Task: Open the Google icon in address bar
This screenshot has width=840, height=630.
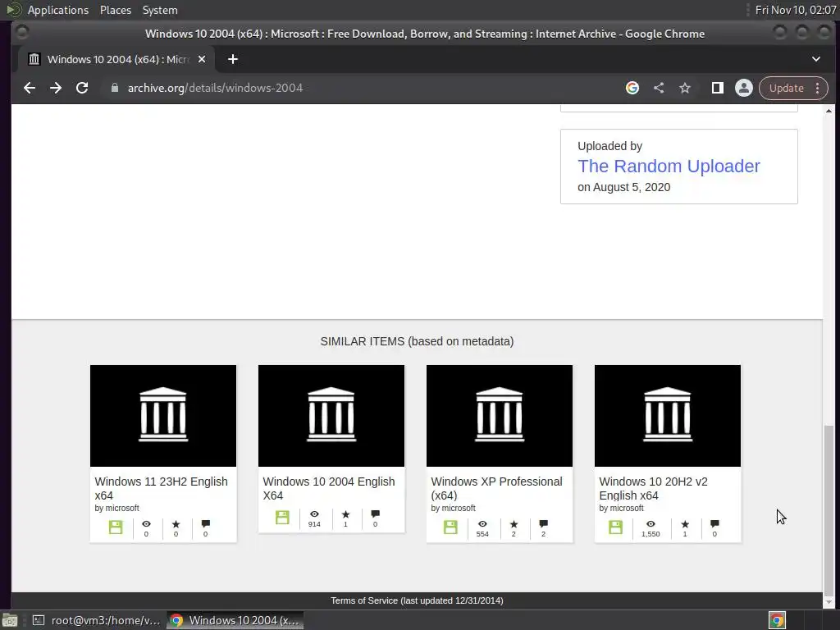Action: tap(632, 88)
